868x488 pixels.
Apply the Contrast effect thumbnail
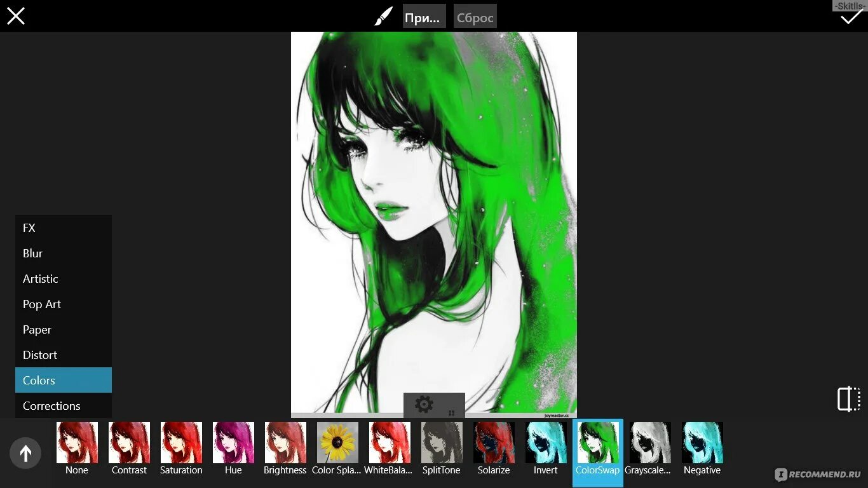[x=129, y=442]
